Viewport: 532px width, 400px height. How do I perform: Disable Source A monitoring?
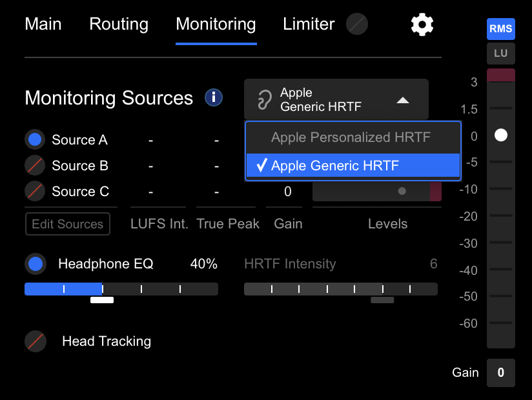pyautogui.click(x=36, y=140)
